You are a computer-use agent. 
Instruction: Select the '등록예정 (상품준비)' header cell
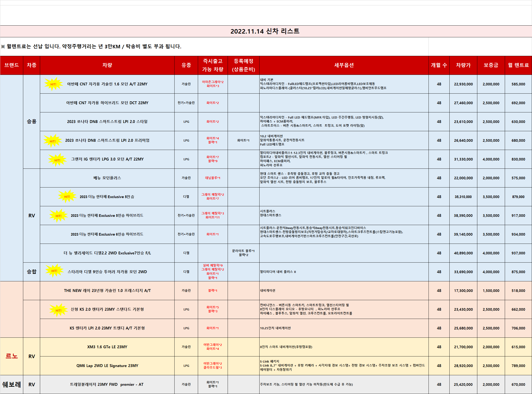(x=243, y=65)
